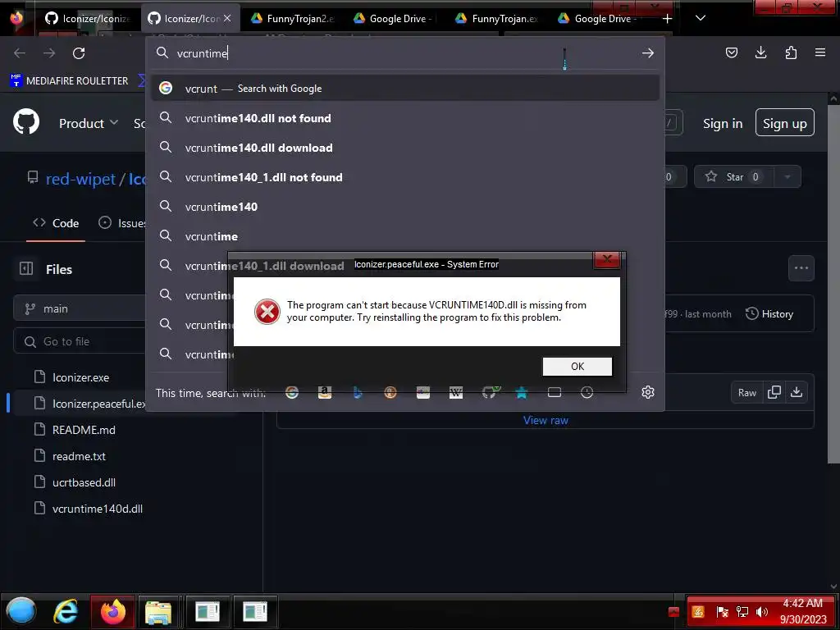The image size is (840, 630).
Task: Open the commit History link
Action: click(769, 314)
